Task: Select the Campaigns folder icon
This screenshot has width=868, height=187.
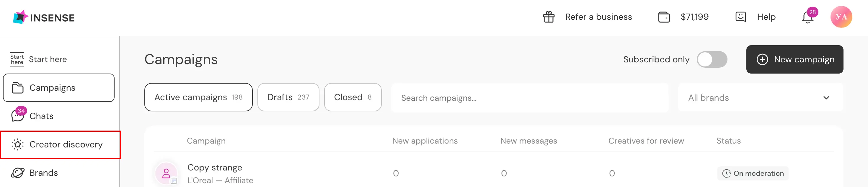Action: pos(18,87)
